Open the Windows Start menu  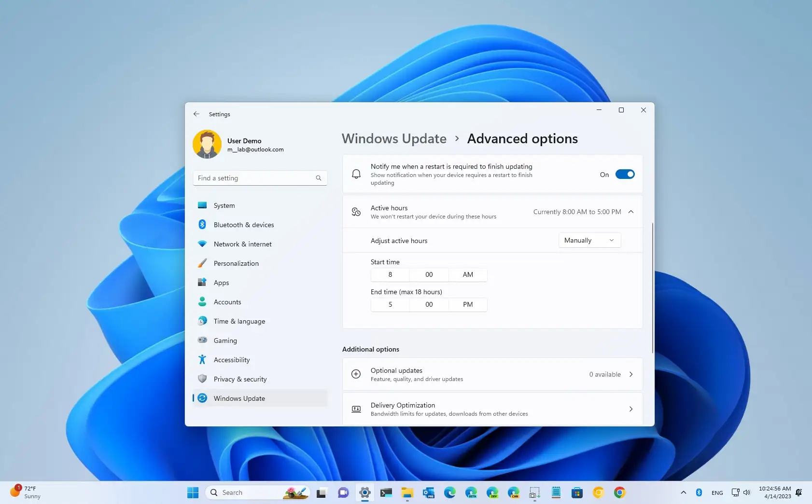193,492
